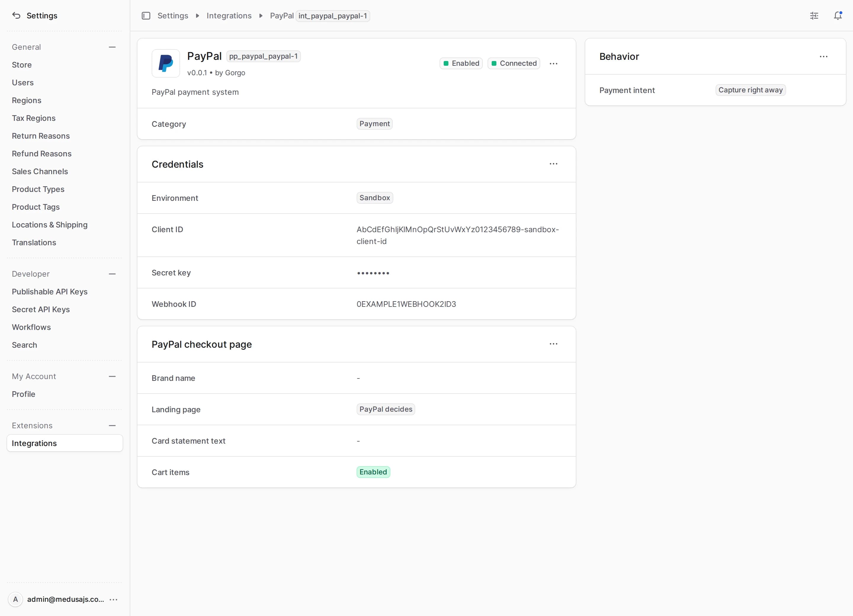Open Publishable API Keys
853x616 pixels.
(65, 292)
